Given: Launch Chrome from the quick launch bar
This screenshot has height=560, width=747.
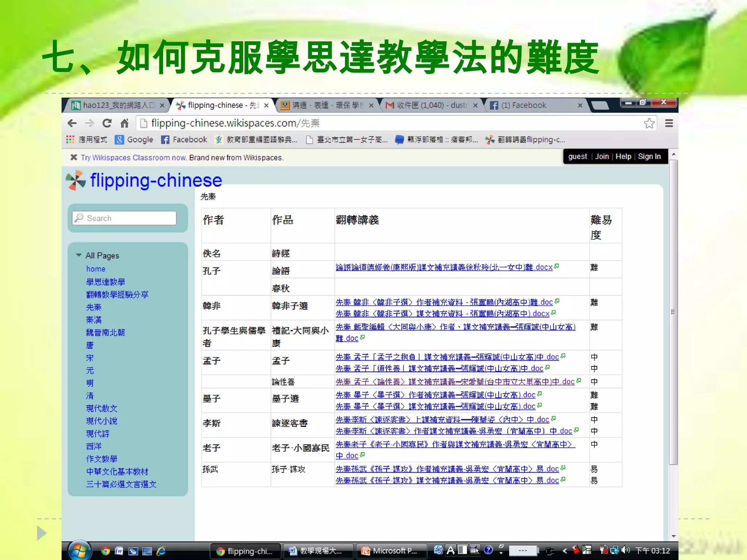Looking at the screenshot, I should [105, 551].
